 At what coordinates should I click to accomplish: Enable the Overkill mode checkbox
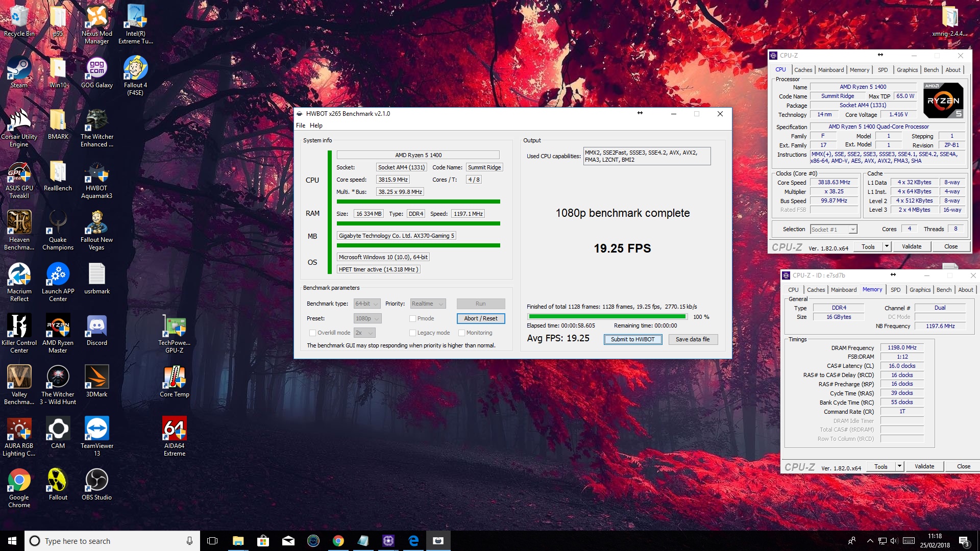[312, 333]
